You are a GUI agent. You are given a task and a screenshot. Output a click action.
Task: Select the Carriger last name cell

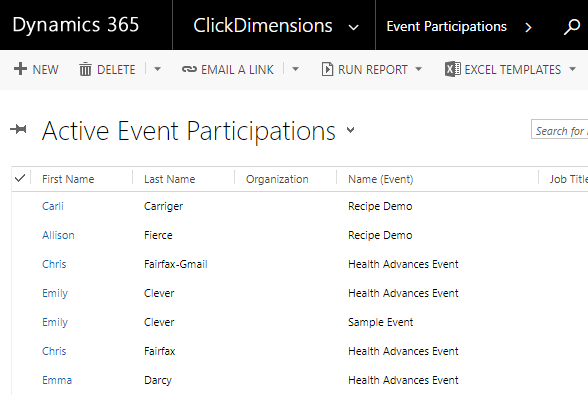tap(164, 206)
